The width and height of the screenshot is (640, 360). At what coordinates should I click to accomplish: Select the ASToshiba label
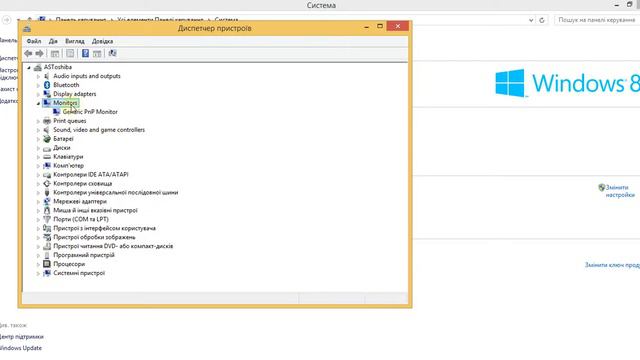pyautogui.click(x=58, y=67)
